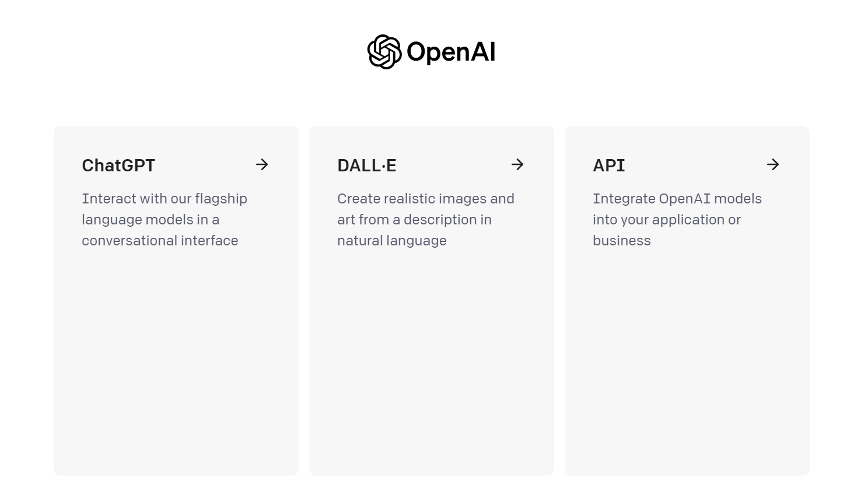Click blank area of the DALL·E card
Viewport: 868px width, 503px height.
[x=431, y=361]
